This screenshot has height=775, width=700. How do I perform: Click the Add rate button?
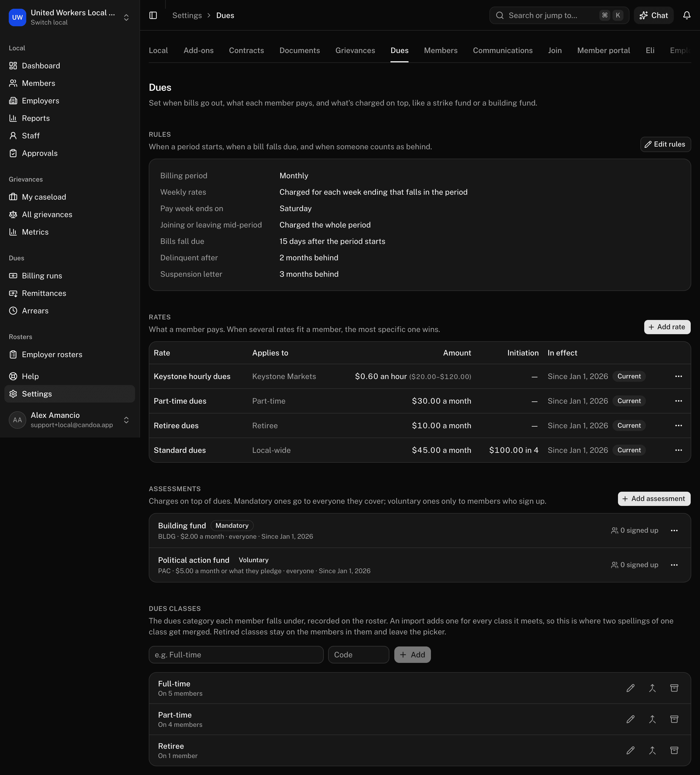pos(667,327)
